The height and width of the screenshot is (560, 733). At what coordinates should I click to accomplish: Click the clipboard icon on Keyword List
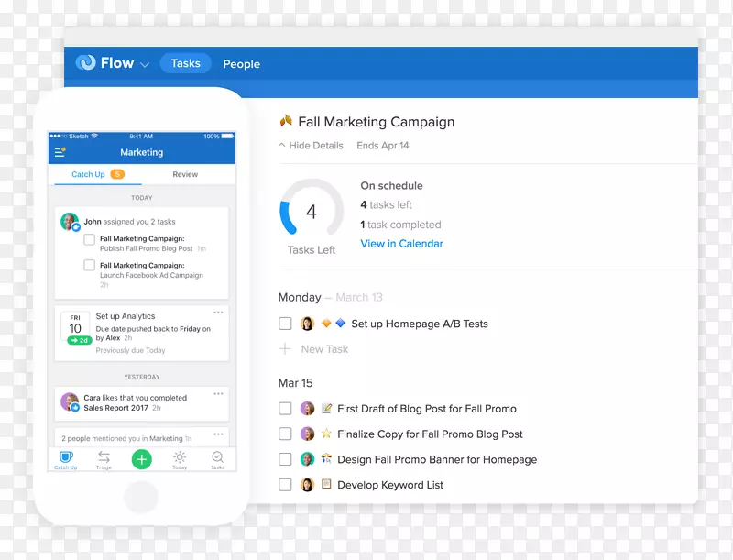coord(326,484)
